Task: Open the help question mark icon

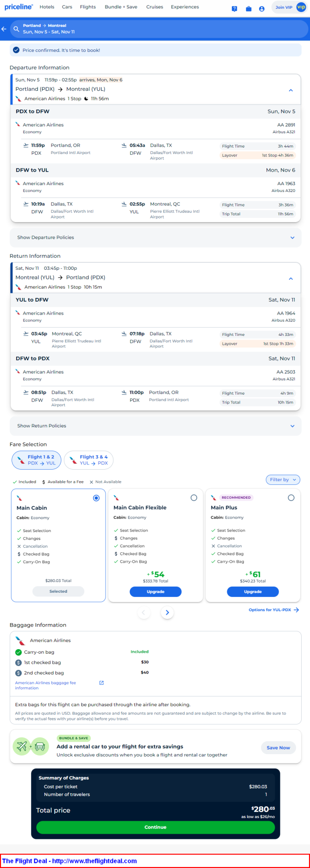Action: 235,9
